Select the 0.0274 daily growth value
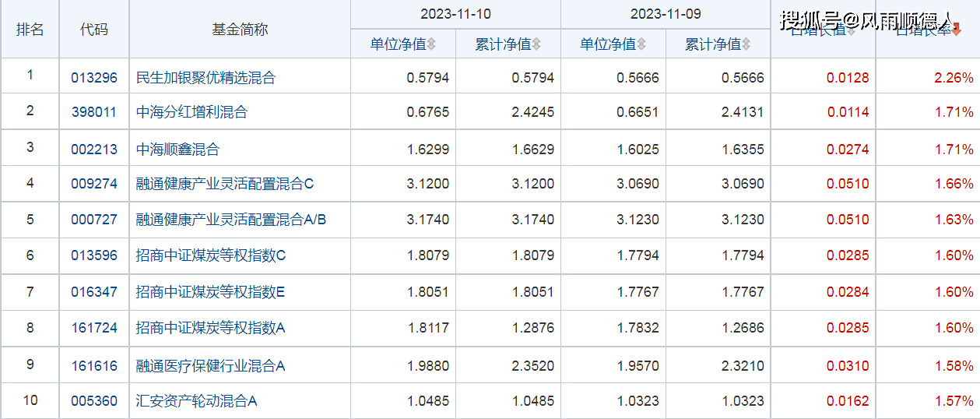 tap(848, 149)
